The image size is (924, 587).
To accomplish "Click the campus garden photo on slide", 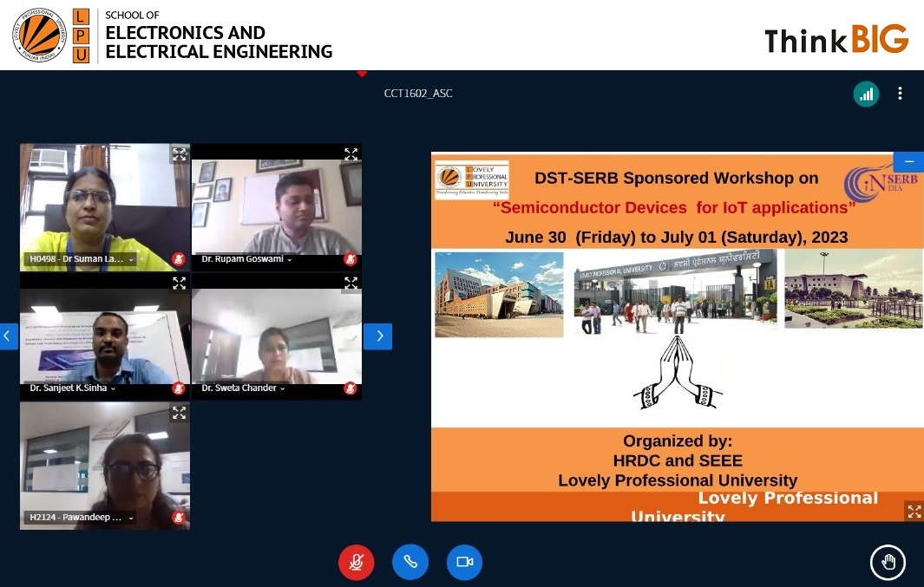I will 853,289.
